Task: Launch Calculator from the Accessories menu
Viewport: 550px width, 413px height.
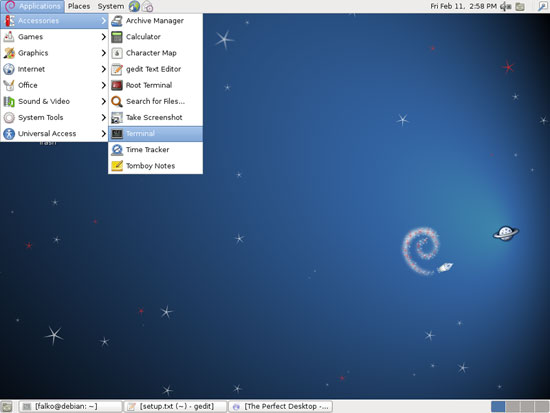Action: [x=155, y=37]
